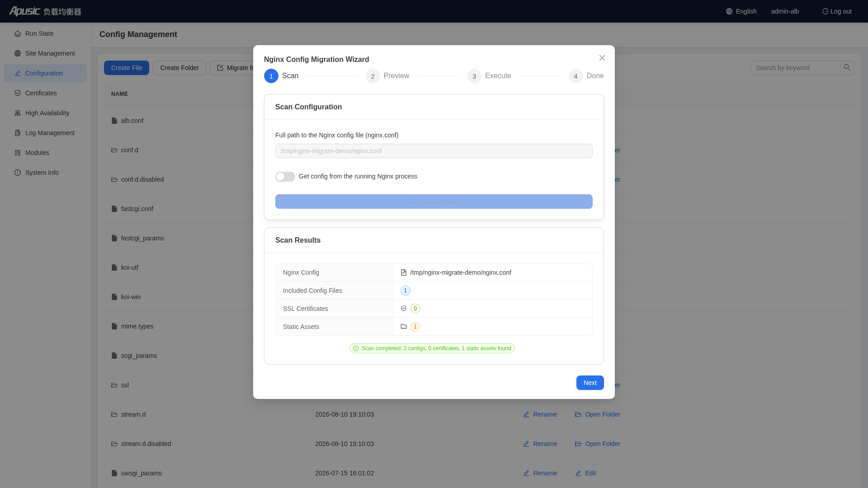Open Certificates in the sidebar

point(45,93)
